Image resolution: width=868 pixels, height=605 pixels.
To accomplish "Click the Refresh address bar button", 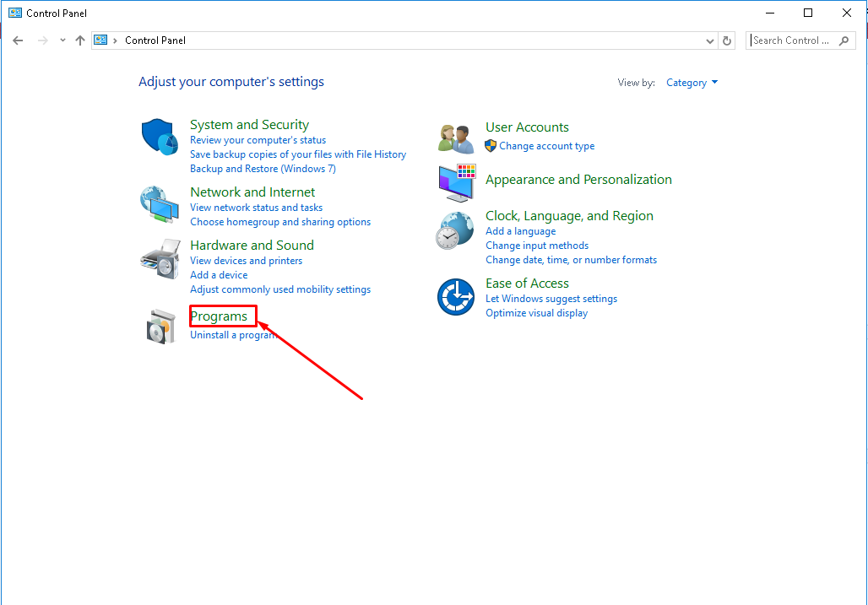I will (727, 41).
